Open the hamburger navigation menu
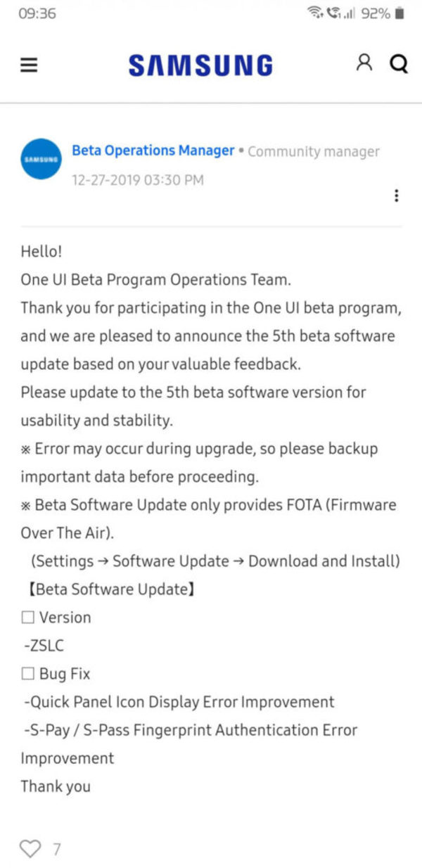 click(x=28, y=65)
